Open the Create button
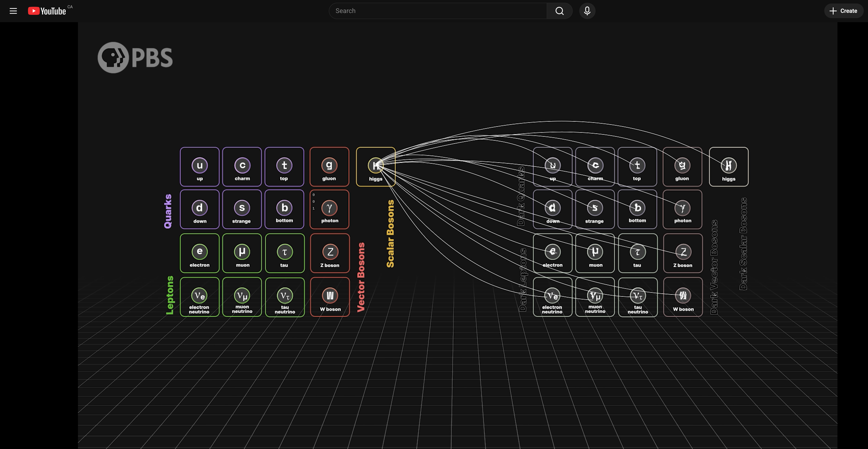The width and height of the screenshot is (868, 449). 843,11
